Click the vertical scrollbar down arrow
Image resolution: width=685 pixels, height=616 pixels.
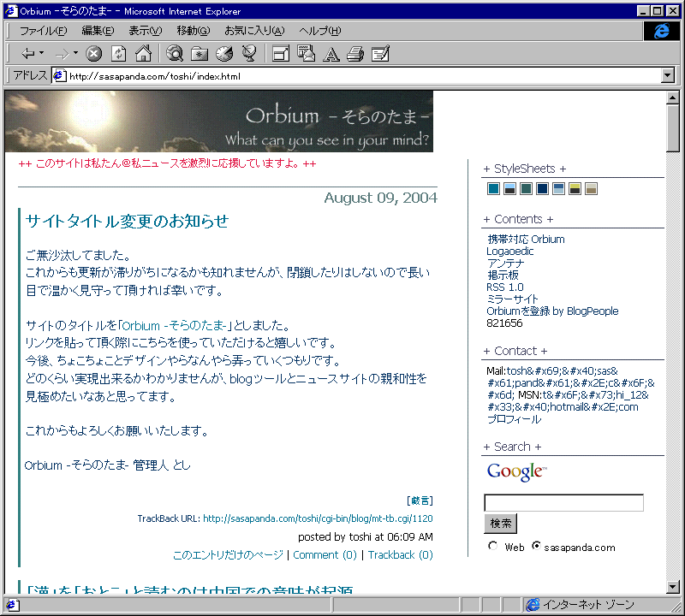[x=673, y=587]
